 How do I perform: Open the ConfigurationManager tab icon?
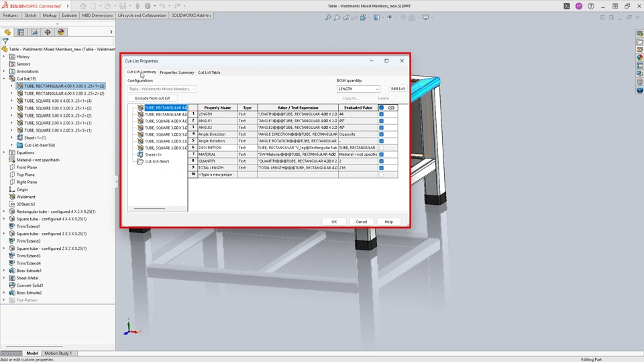(34, 32)
